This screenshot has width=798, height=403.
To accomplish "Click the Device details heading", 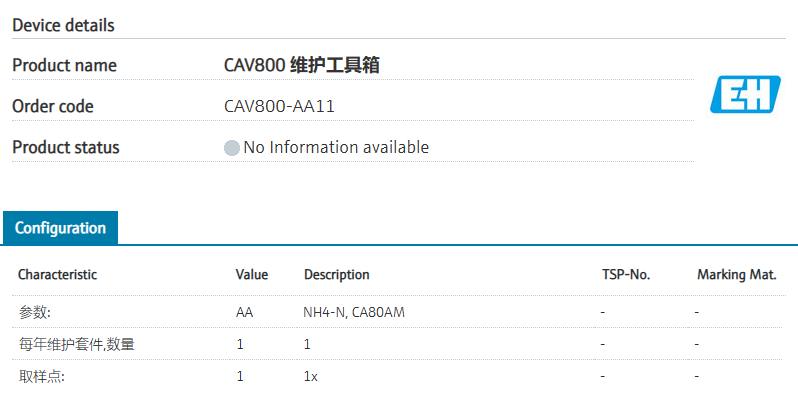I will coord(63,25).
